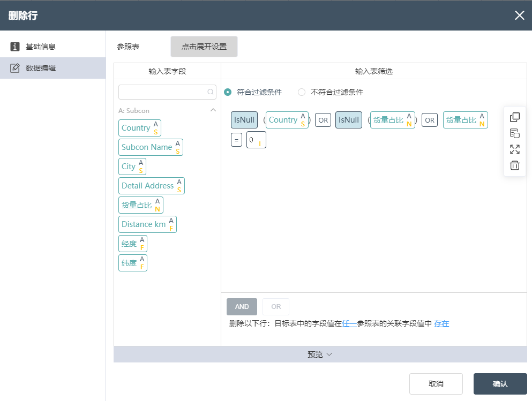Click the 数据编辑 edit pencil icon

coord(14,68)
